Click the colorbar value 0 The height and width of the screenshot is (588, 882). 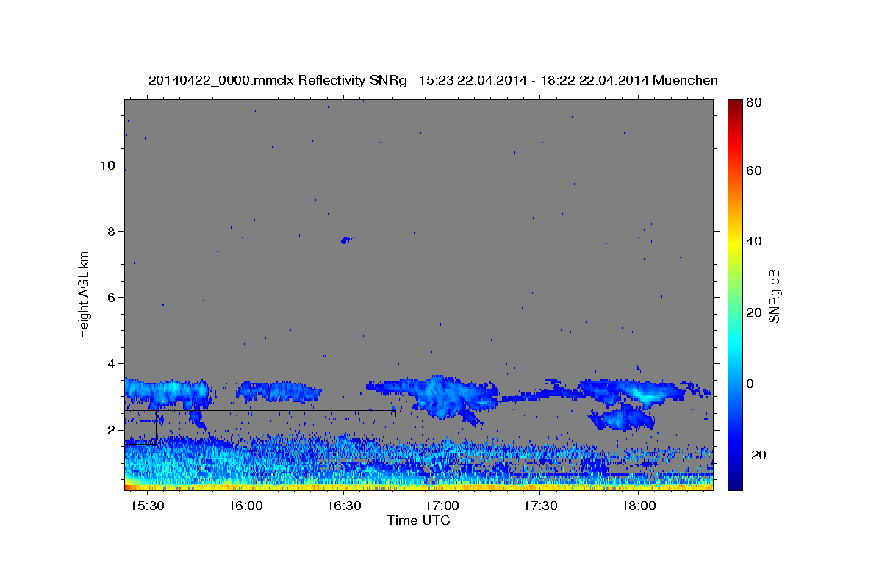coord(750,384)
